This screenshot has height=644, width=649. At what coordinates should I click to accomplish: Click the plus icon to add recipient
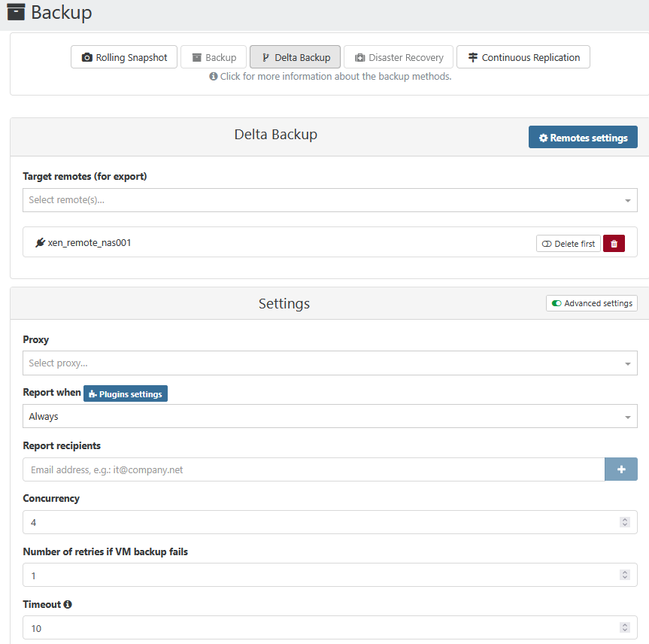[x=621, y=469]
